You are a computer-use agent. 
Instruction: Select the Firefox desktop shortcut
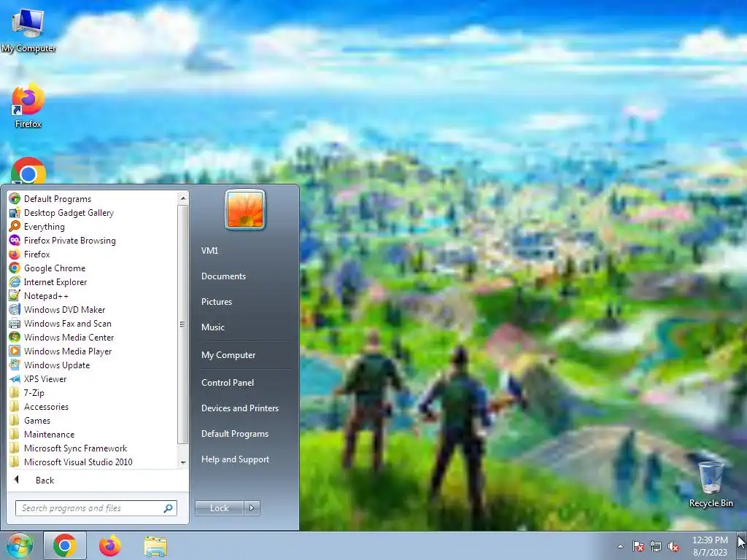28,106
